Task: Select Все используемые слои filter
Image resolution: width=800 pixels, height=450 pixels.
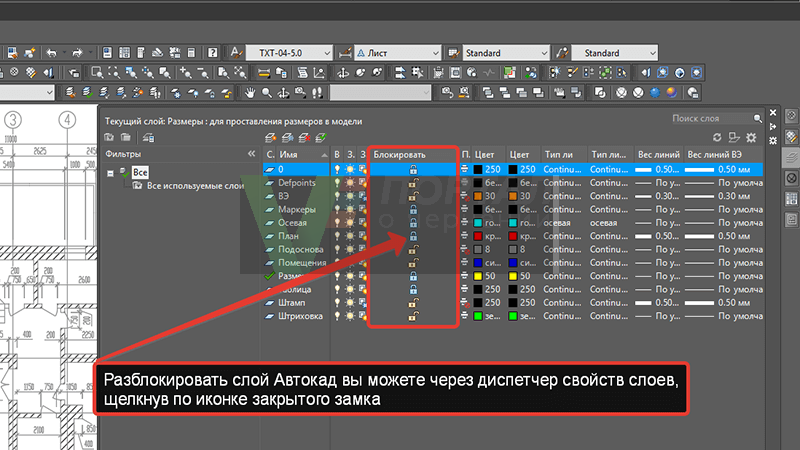Action: [x=195, y=186]
